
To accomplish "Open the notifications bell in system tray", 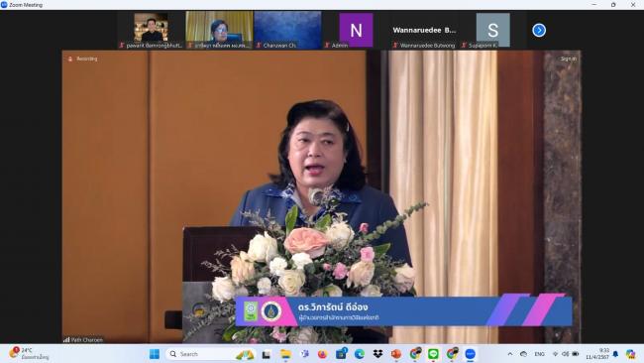I will click(x=615, y=354).
